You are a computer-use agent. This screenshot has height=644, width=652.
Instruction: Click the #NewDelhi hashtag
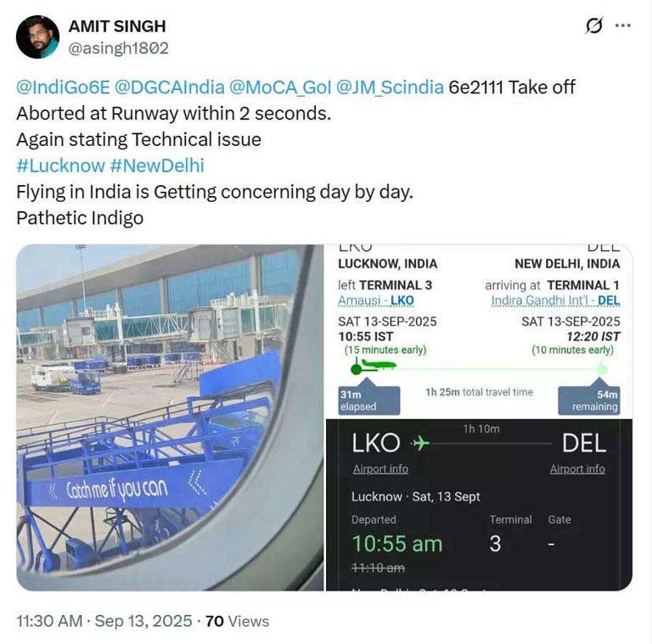(157, 165)
